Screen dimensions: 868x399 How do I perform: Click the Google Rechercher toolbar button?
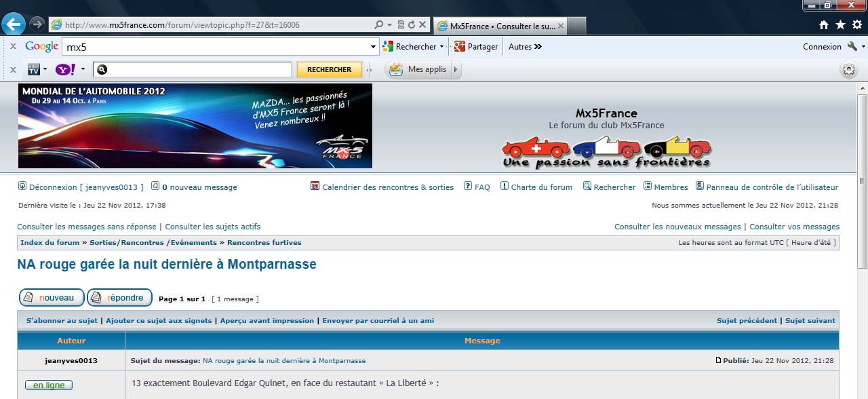point(409,47)
